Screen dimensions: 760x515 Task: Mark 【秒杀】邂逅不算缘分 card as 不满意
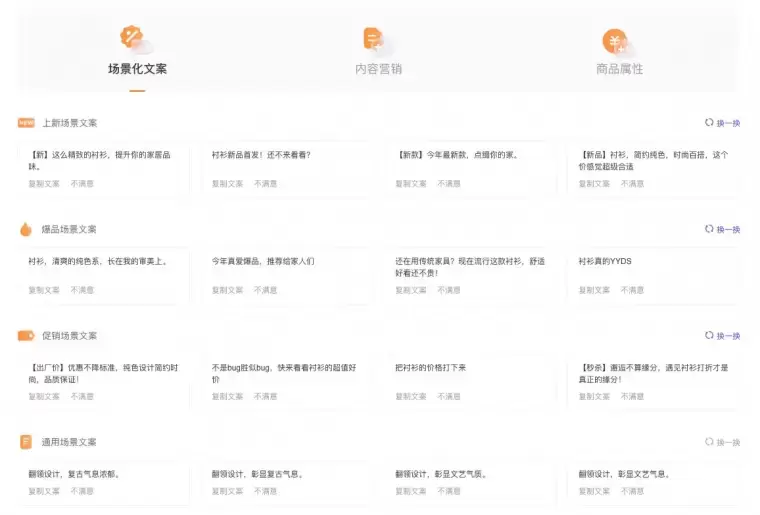click(633, 396)
